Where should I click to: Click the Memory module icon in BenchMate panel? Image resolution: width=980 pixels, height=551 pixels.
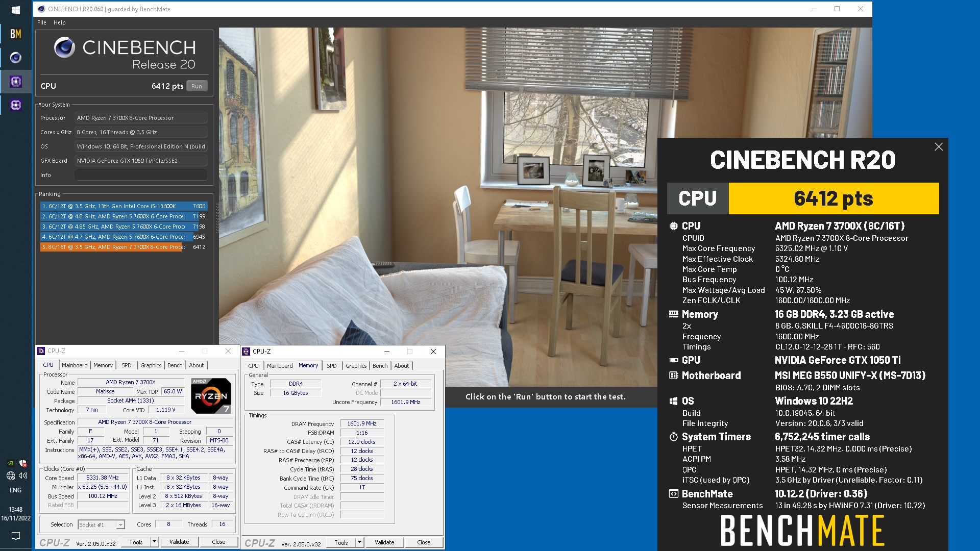point(674,314)
